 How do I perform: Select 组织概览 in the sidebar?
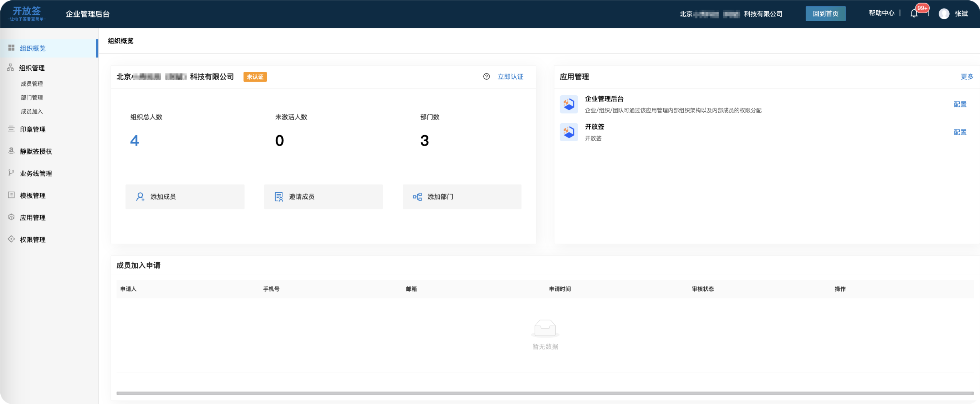point(33,48)
